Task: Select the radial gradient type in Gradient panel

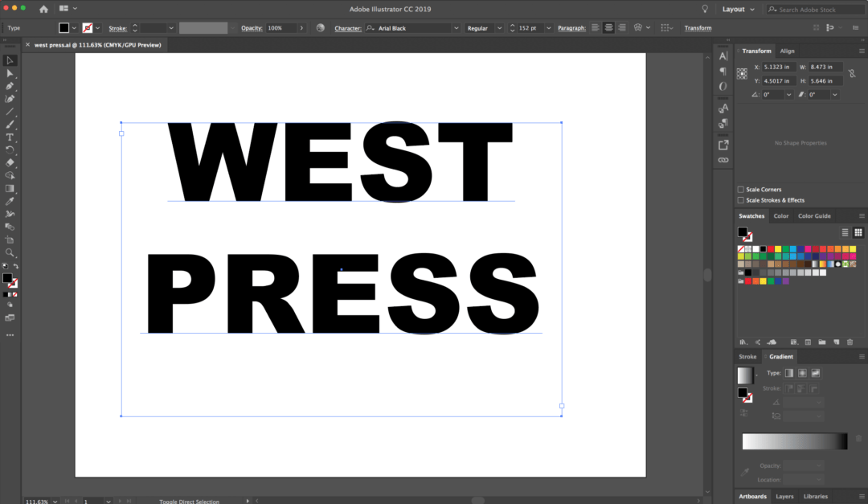Action: click(802, 373)
